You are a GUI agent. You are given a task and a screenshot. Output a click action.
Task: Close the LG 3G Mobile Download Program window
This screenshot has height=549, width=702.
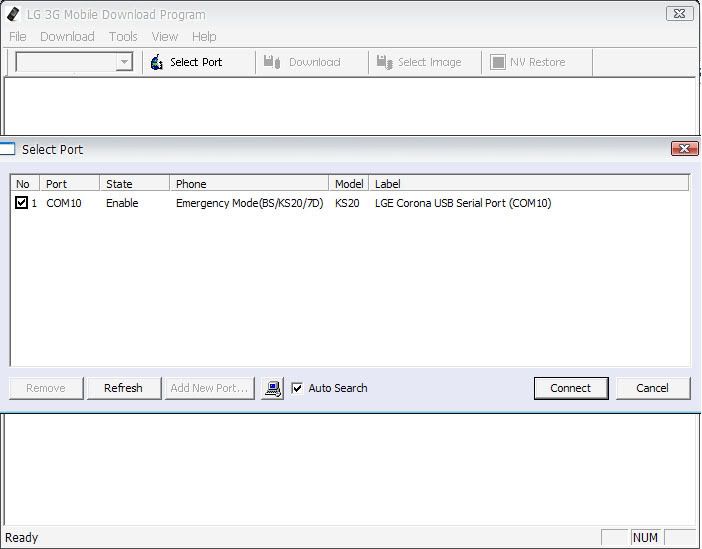coord(679,14)
